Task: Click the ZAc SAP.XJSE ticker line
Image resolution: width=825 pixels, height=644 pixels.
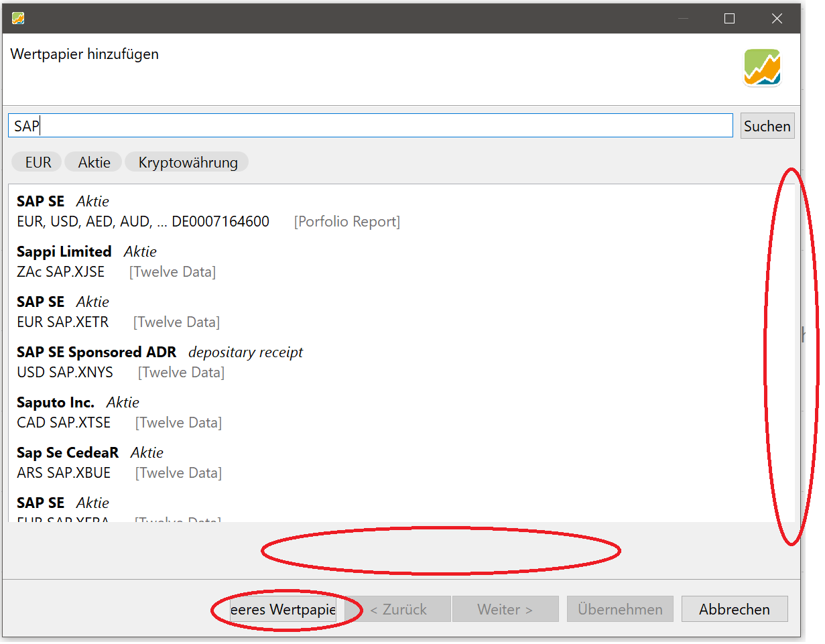Action: [61, 272]
